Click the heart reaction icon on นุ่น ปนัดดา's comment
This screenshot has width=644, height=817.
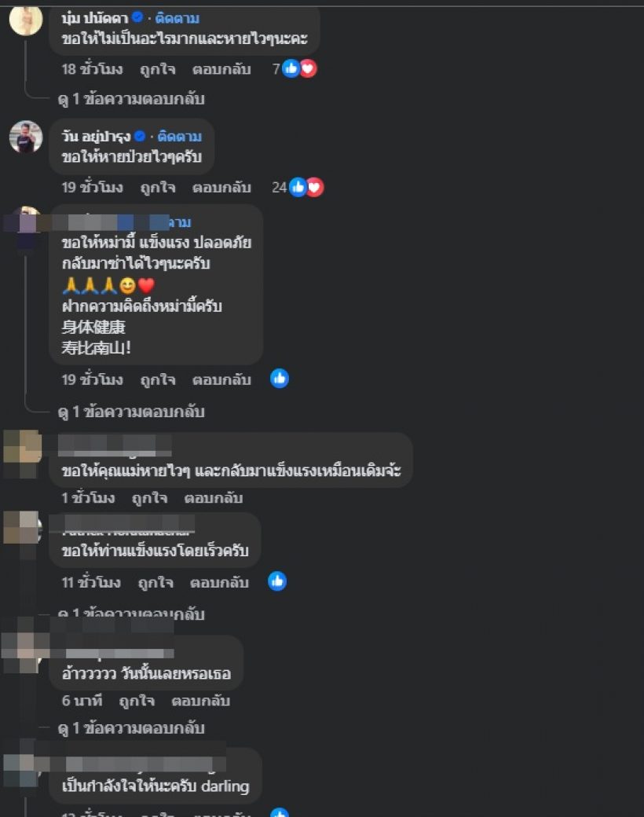[x=309, y=68]
